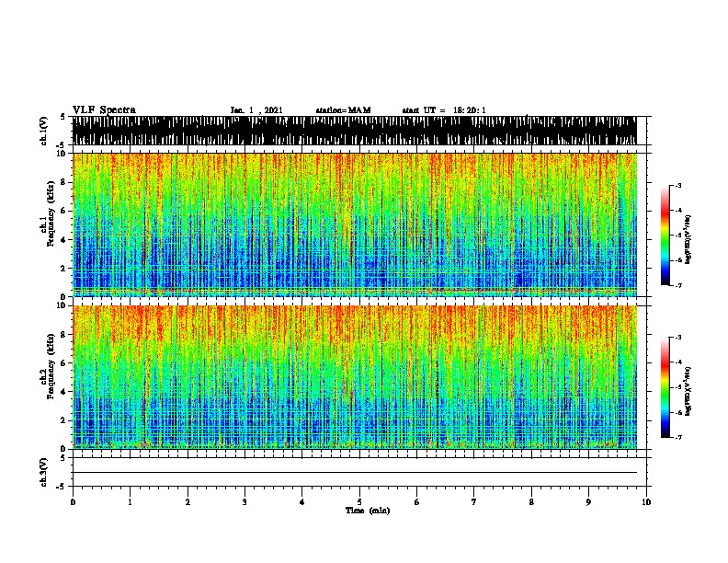Click the "ch.3(V)" vertical axis label
The width and height of the screenshot is (728, 563).
point(44,472)
